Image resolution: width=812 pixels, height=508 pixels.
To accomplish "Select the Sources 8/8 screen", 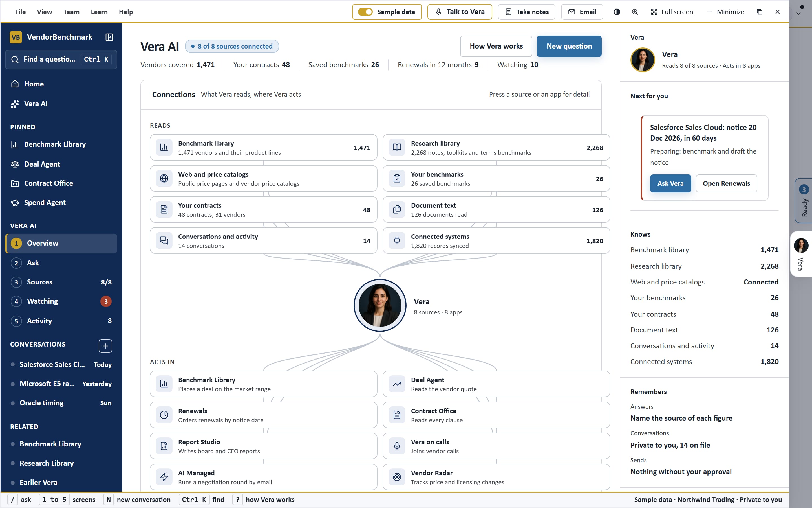I will pos(61,282).
